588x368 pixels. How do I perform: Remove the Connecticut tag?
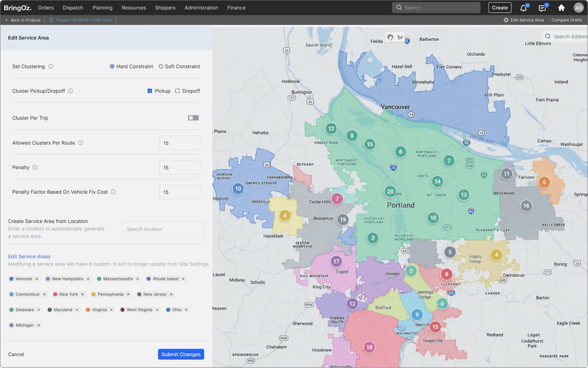tap(44, 294)
